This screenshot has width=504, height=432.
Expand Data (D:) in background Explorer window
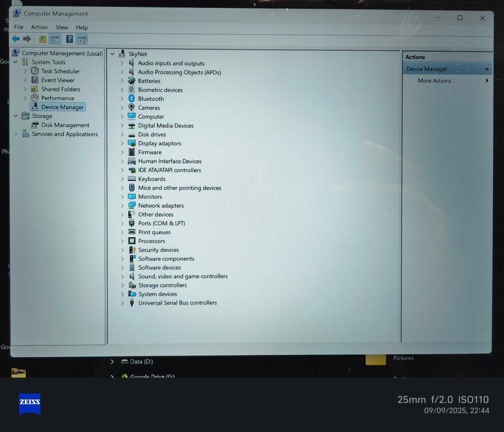[112, 361]
